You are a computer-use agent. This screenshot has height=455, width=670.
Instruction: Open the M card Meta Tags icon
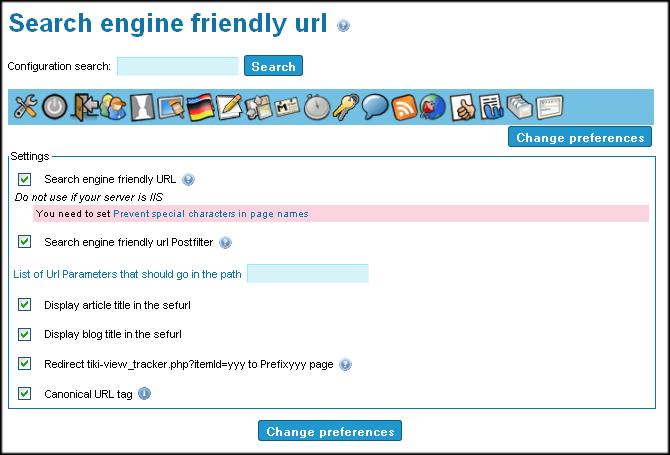pyautogui.click(x=287, y=107)
